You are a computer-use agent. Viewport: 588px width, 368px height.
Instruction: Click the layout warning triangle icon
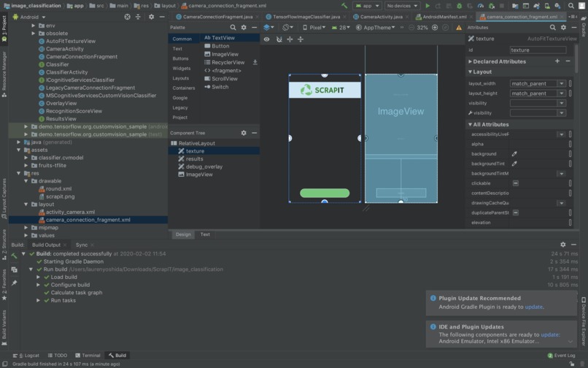pos(459,28)
